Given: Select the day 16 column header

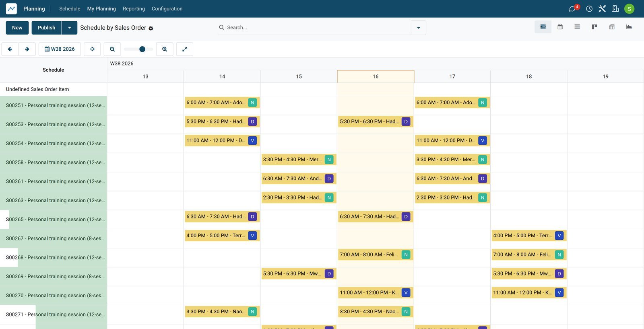Looking at the screenshot, I should 376,76.
